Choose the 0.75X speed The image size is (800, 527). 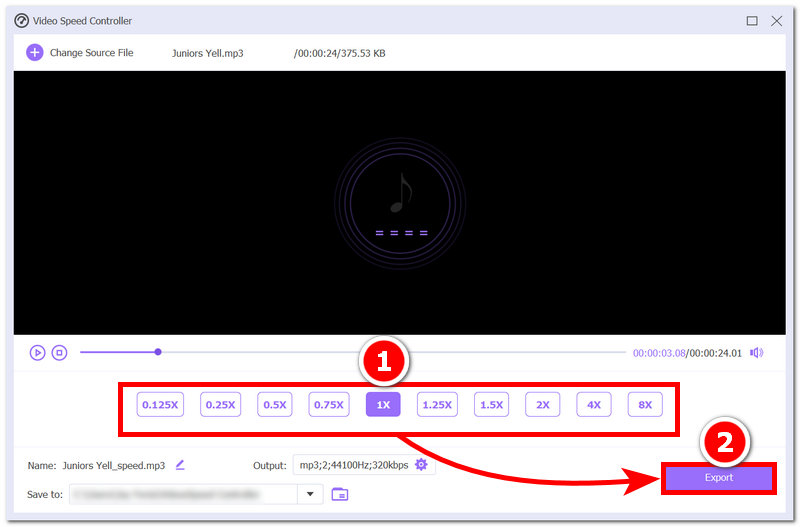click(329, 405)
